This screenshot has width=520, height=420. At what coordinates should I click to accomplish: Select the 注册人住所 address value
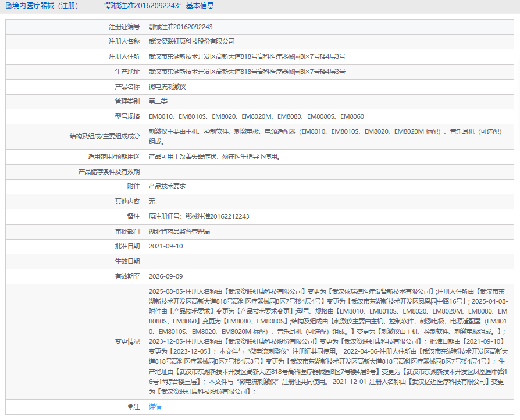247,57
